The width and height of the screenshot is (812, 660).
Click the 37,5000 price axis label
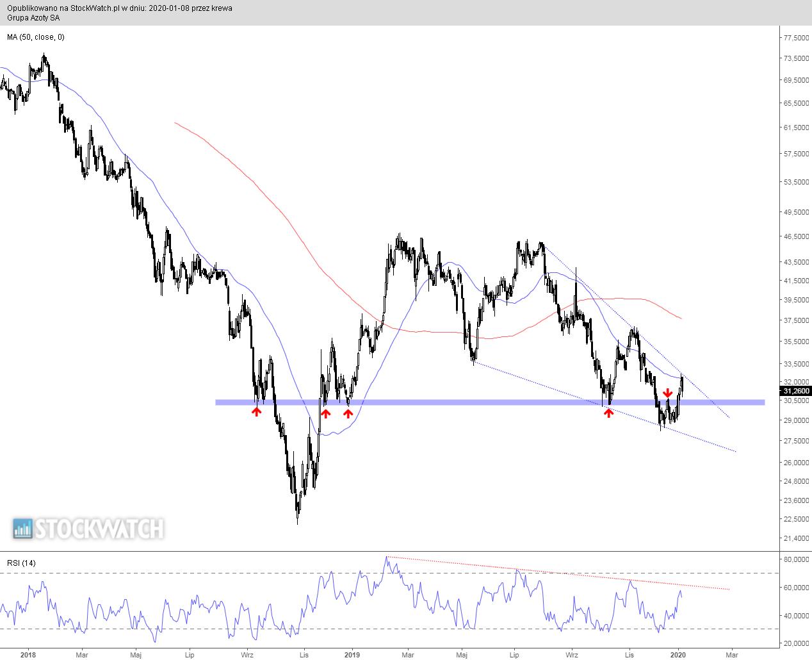coord(796,320)
